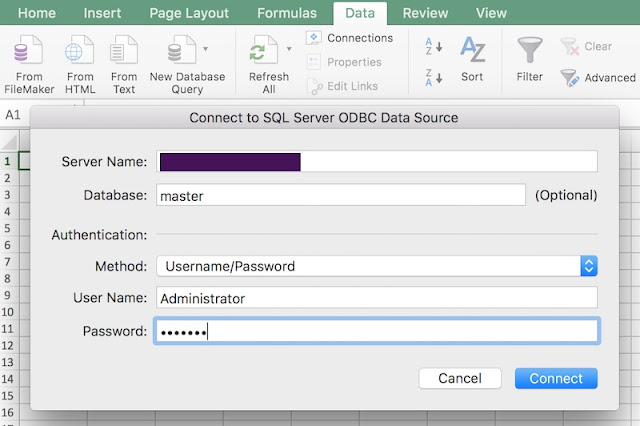Click Edit Links in the ribbon
The image size is (640, 426).
coord(342,86)
